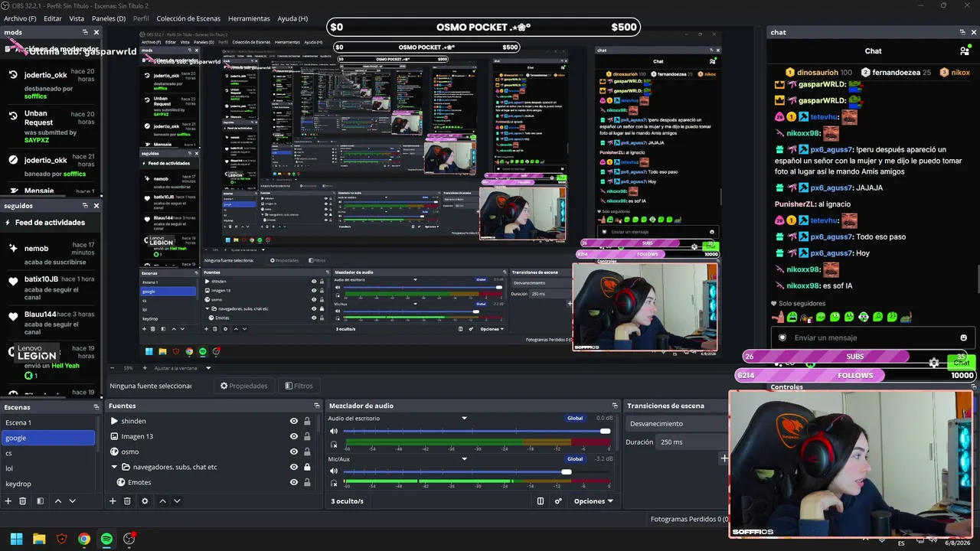Select the keydrop scene

click(x=49, y=484)
